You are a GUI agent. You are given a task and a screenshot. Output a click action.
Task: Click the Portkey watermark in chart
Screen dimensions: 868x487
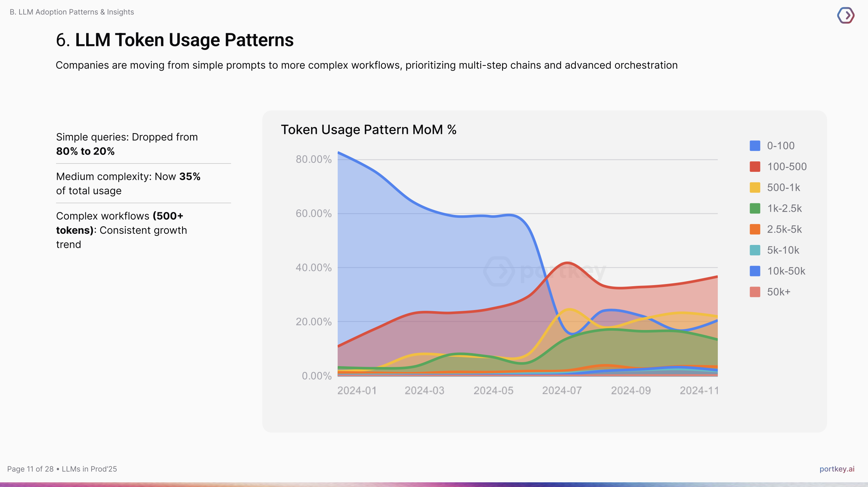pos(544,271)
